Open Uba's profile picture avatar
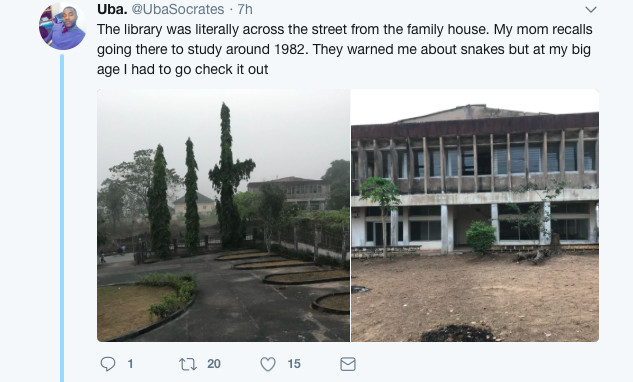Screen dimensions: 633x382 62,27
